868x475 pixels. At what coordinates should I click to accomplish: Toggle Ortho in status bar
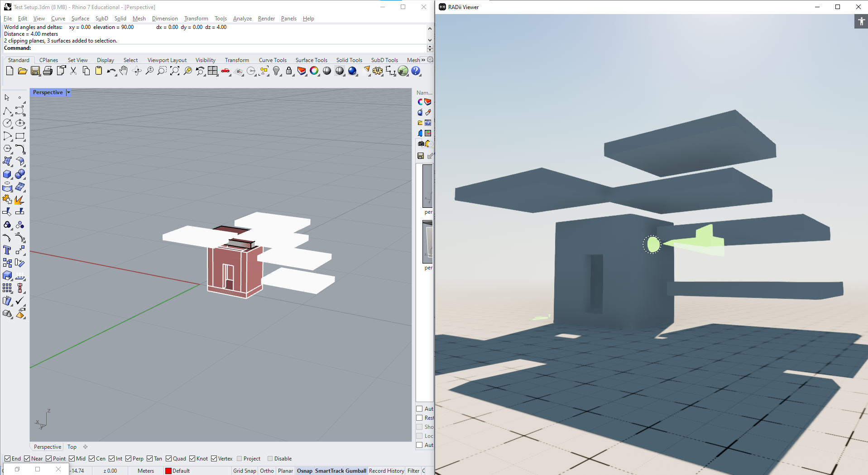tap(267, 471)
